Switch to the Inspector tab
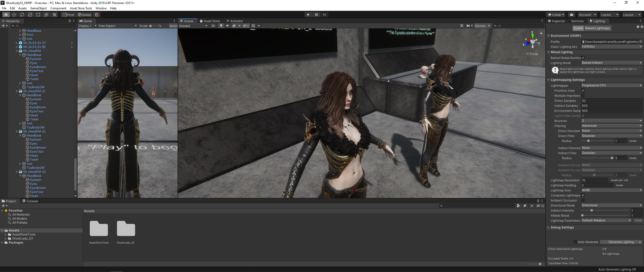 [x=556, y=21]
